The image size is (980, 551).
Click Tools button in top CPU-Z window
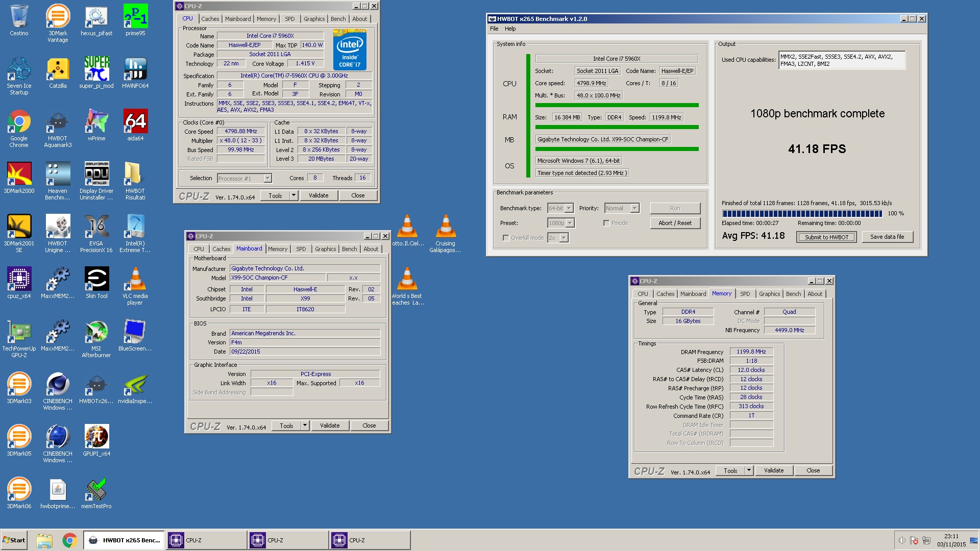tap(275, 195)
